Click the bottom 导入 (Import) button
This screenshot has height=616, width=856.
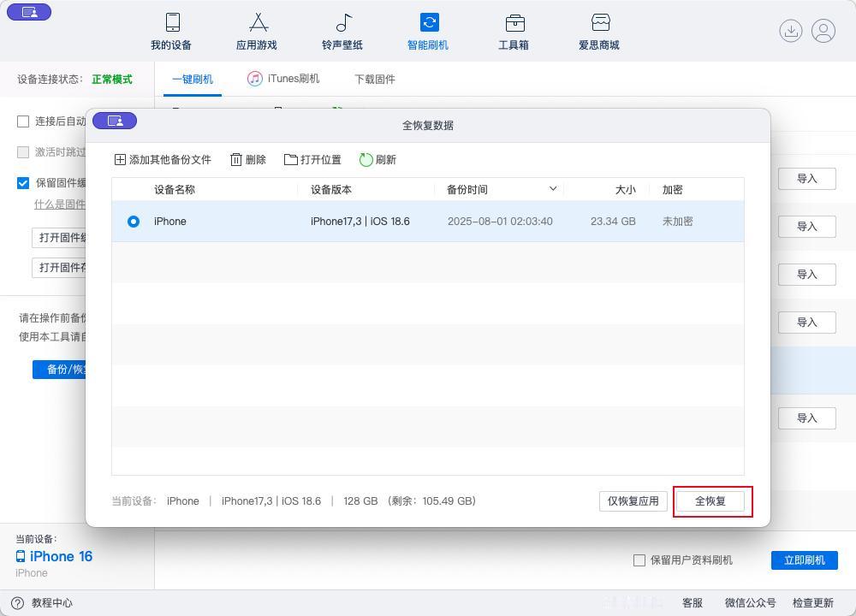(x=807, y=418)
